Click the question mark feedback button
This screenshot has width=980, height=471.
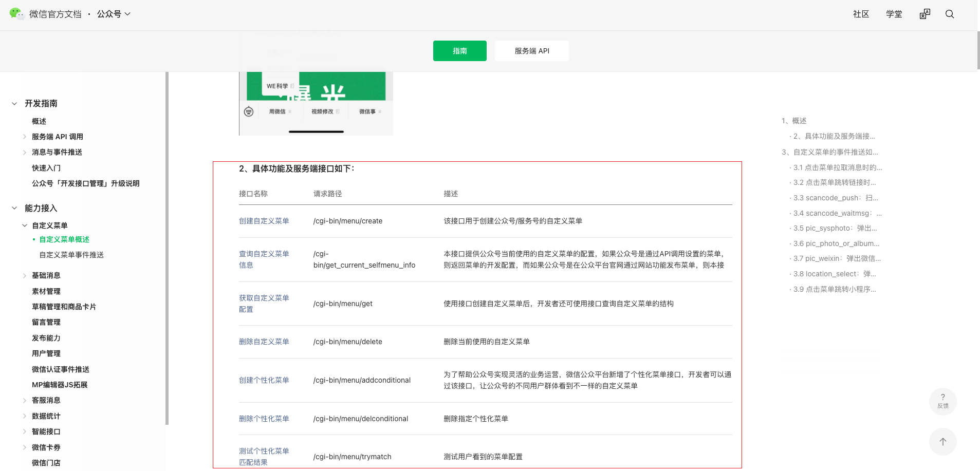[942, 401]
